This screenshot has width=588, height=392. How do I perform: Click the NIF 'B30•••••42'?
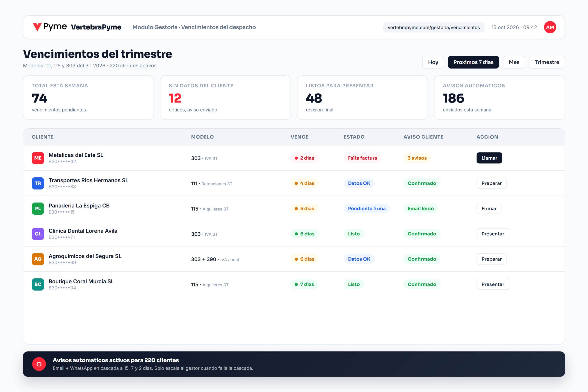coord(62,161)
